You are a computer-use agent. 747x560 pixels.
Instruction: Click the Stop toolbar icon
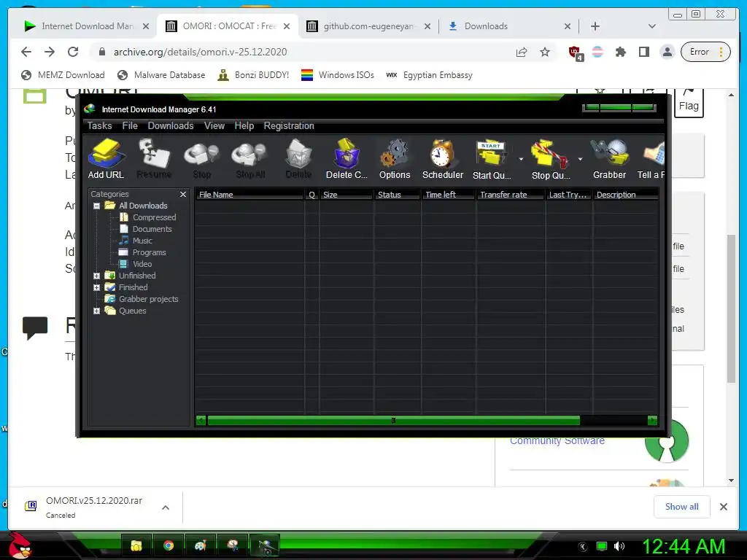tap(201, 159)
